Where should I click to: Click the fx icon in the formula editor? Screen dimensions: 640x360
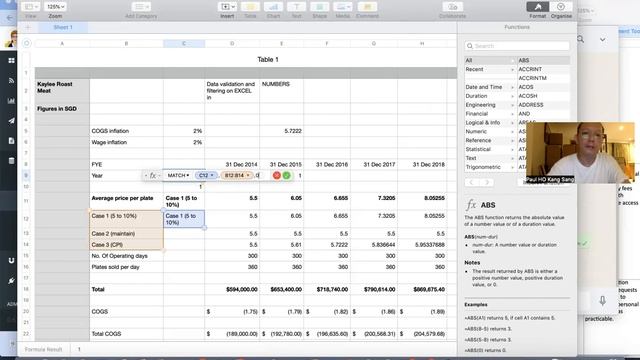(153, 176)
